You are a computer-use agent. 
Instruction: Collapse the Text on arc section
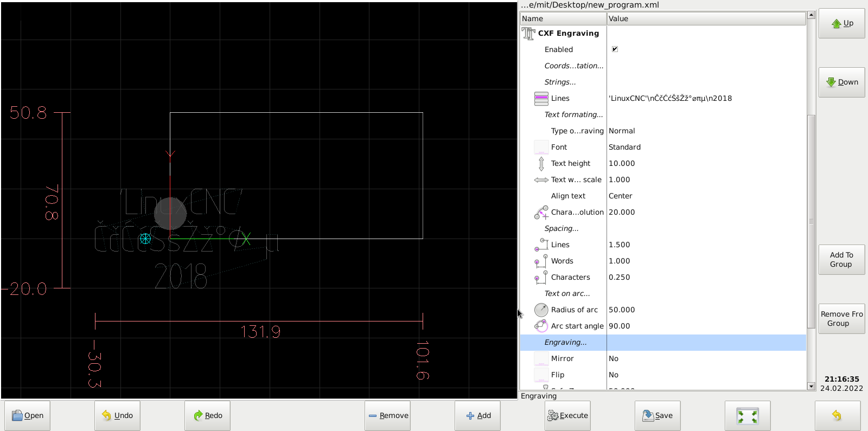[567, 293]
